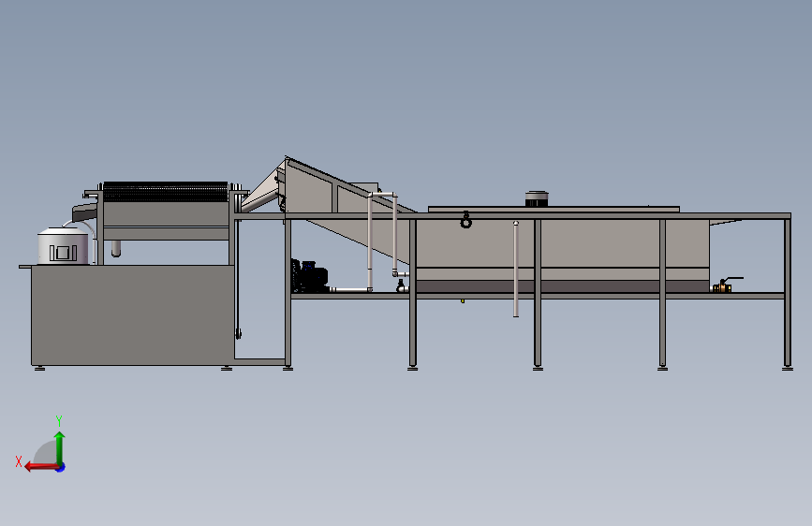The image size is (812, 526).
Task: Select the black pump motor under the frame
Action: [310, 276]
